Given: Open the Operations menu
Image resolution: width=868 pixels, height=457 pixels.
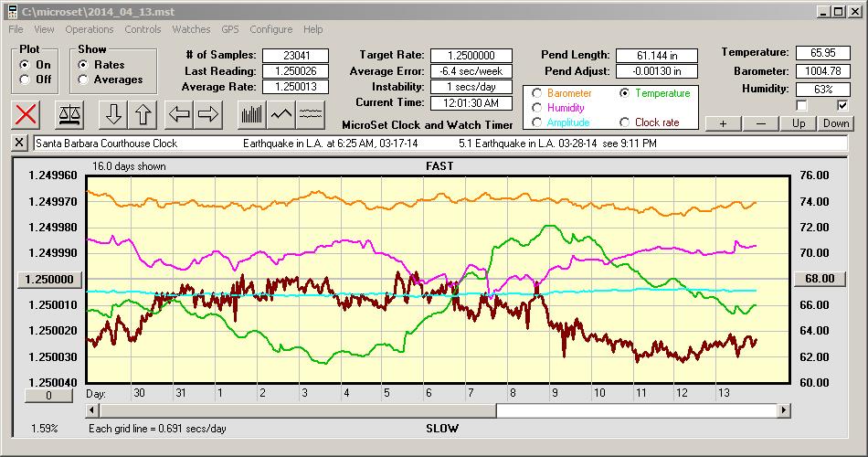Looking at the screenshot, I should (90, 29).
